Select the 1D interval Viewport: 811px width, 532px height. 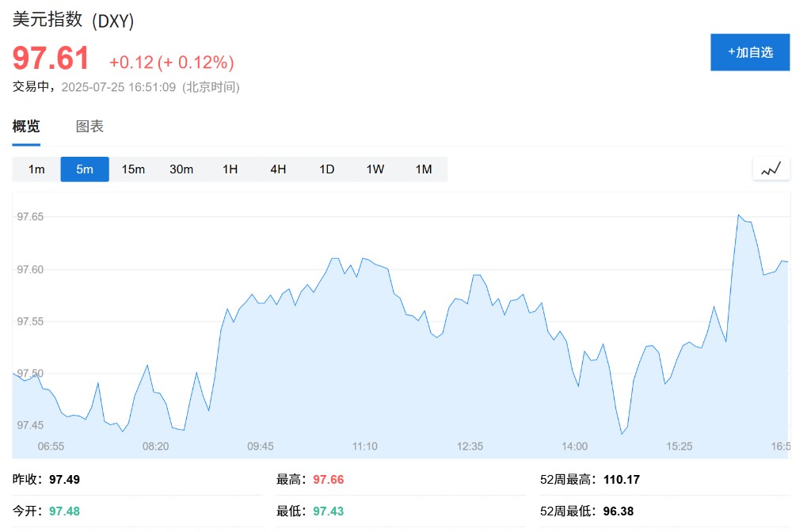point(327,169)
